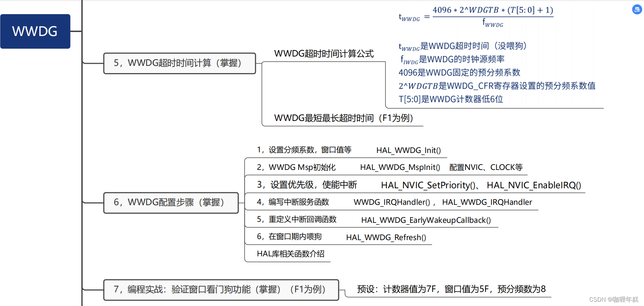The height and width of the screenshot is (306, 644).
Task: Click 'HAL_WWDG_EarlyWakeupCallback()' text
Action: (426, 220)
